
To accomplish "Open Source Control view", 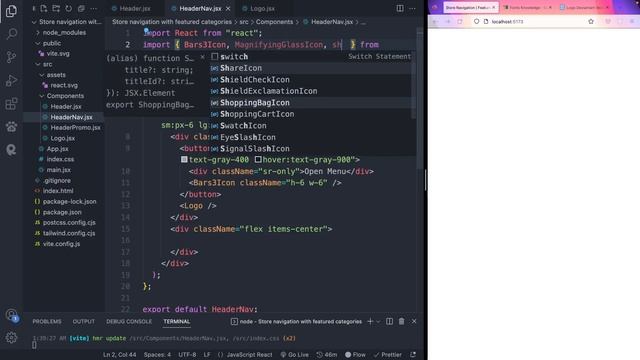I will [x=11, y=57].
